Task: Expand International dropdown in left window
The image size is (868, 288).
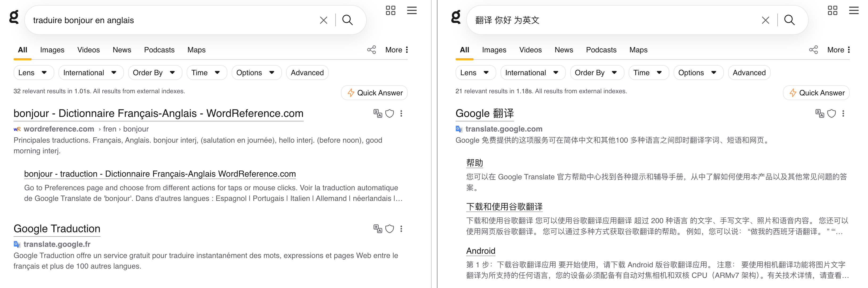Action: [91, 73]
